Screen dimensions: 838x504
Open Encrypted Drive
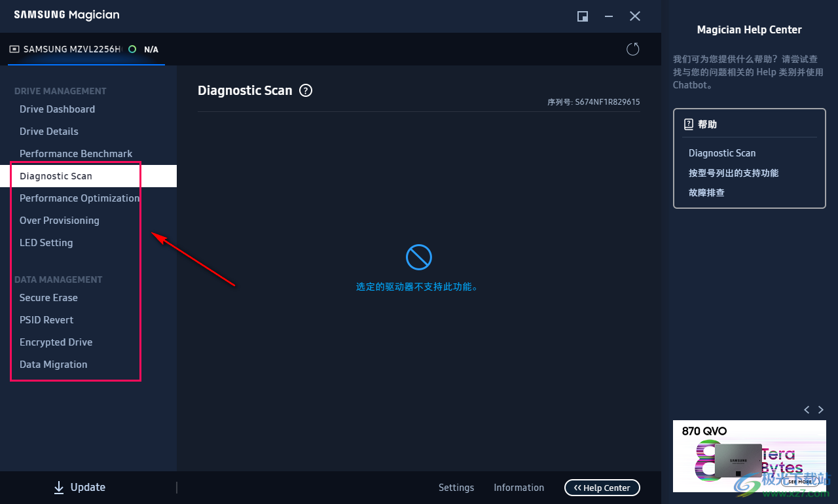56,342
